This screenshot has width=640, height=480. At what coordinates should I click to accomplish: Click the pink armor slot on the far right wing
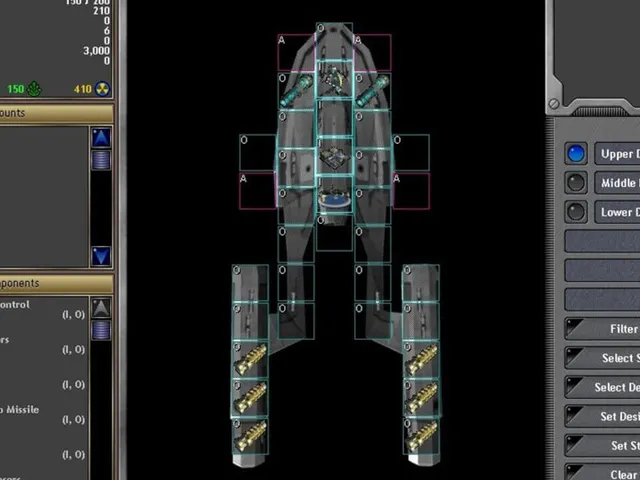point(411,191)
